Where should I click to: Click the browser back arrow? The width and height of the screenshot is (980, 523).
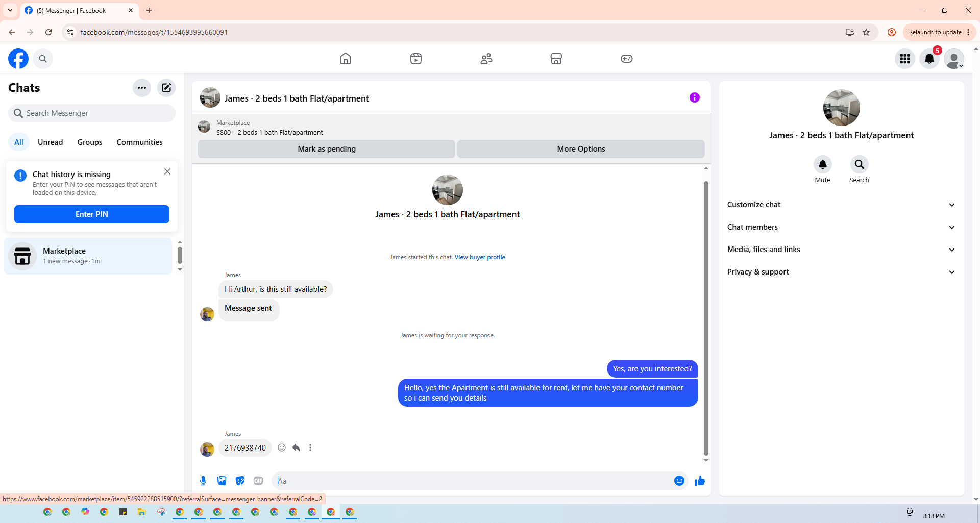12,32
